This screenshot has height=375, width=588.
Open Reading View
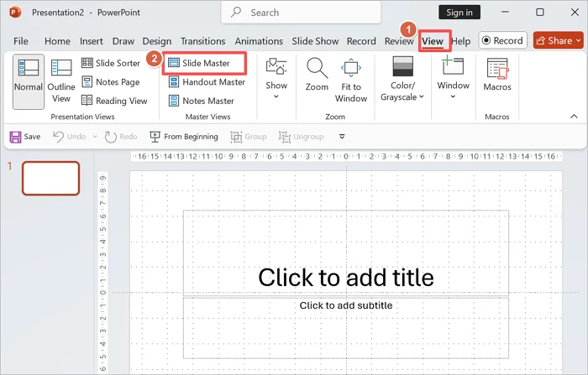[114, 101]
